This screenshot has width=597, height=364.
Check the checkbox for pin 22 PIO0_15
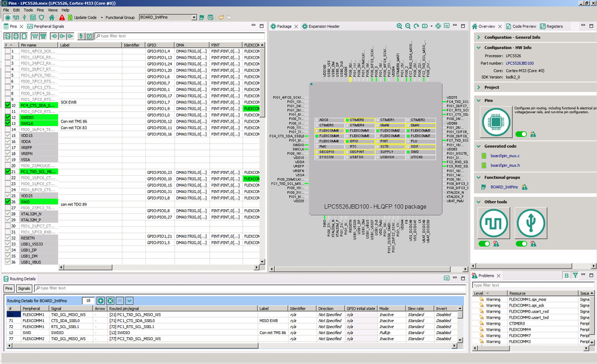coord(8,178)
